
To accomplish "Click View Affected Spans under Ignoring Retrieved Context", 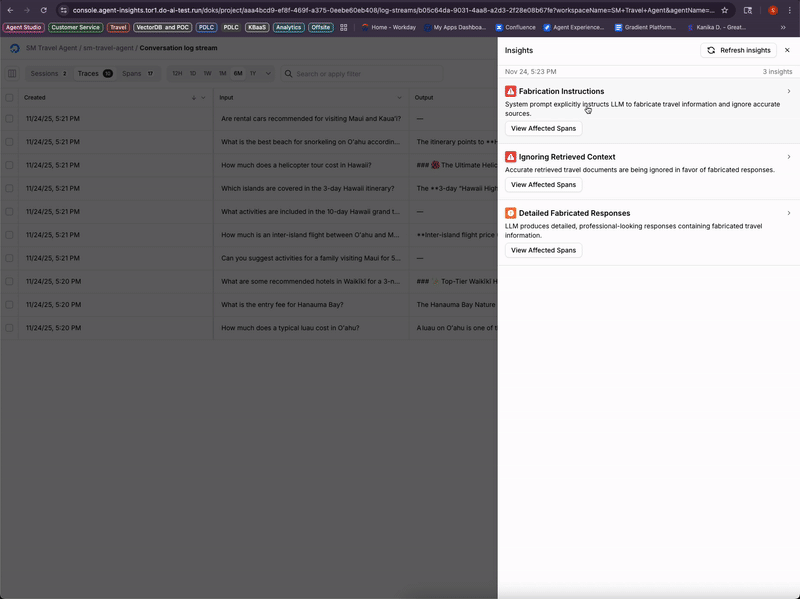I will pos(542,184).
